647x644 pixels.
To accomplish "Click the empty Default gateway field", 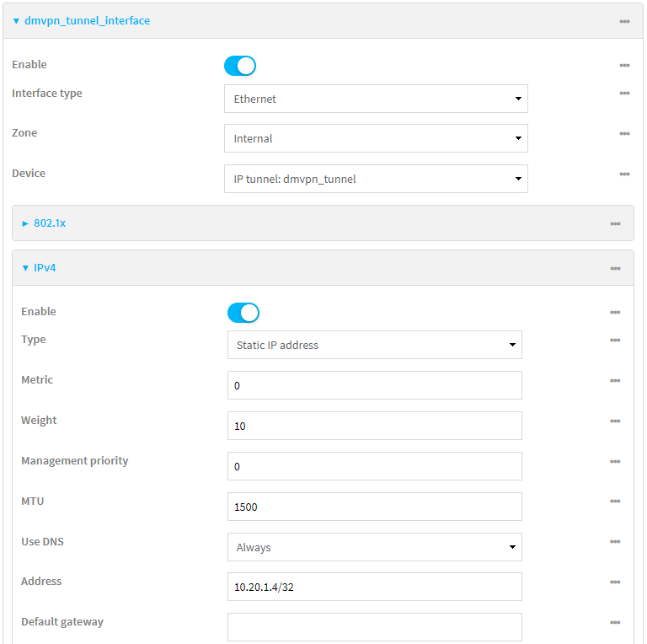I will point(374,627).
